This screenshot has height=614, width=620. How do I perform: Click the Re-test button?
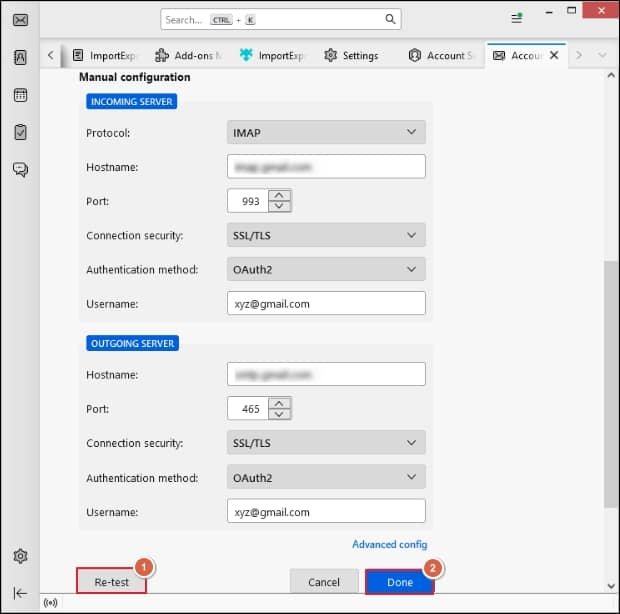pos(112,582)
